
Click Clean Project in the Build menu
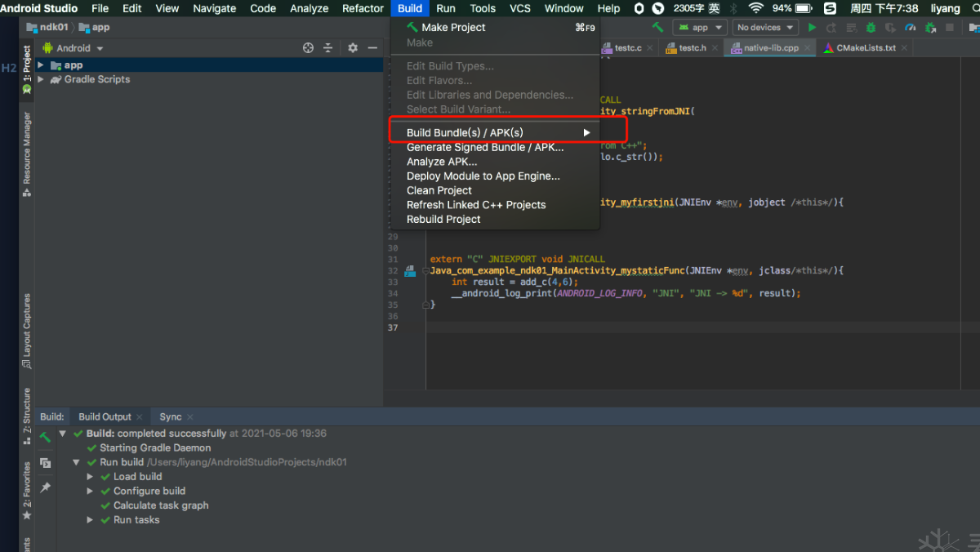439,190
